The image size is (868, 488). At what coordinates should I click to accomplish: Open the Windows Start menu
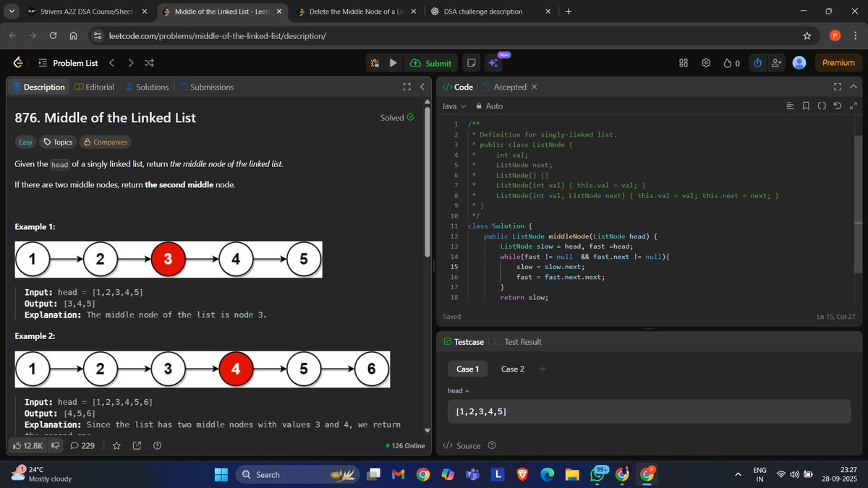tap(222, 474)
